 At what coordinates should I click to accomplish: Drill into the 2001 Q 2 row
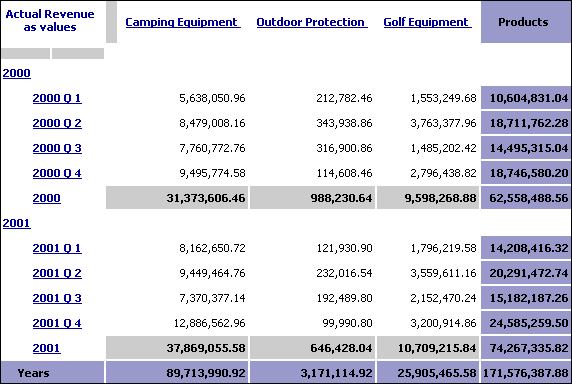(57, 274)
